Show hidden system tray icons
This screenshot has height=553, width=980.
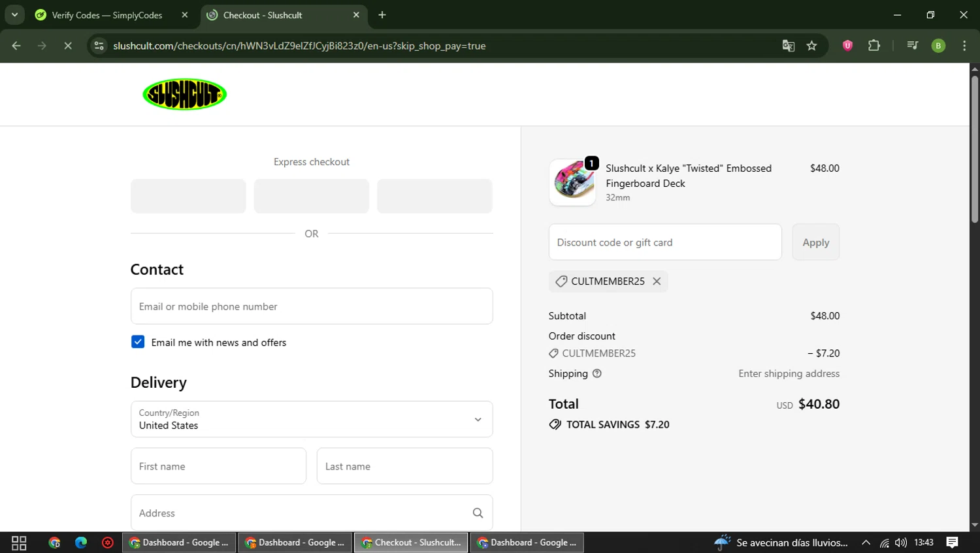click(866, 543)
